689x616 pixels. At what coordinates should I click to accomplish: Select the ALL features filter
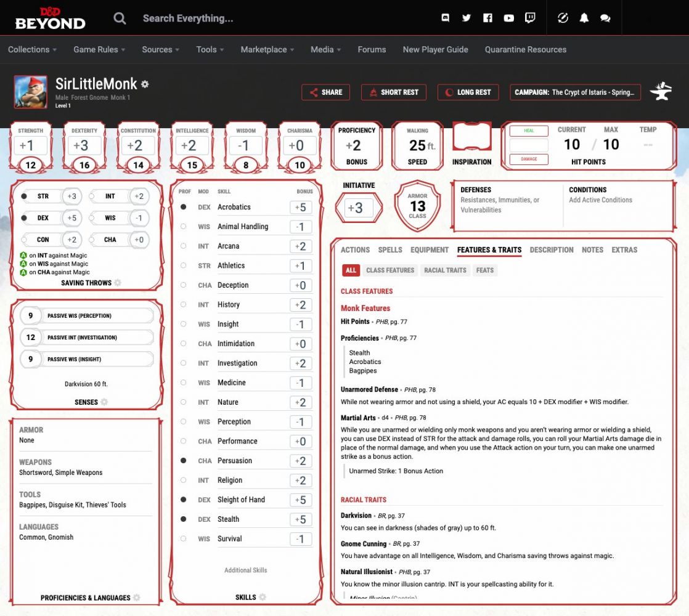[x=351, y=270]
